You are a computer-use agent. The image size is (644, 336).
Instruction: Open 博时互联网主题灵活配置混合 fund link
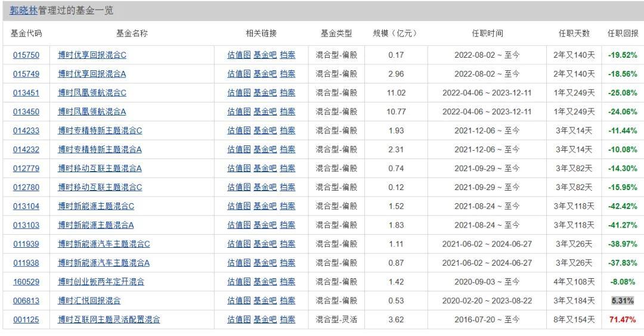(109, 319)
